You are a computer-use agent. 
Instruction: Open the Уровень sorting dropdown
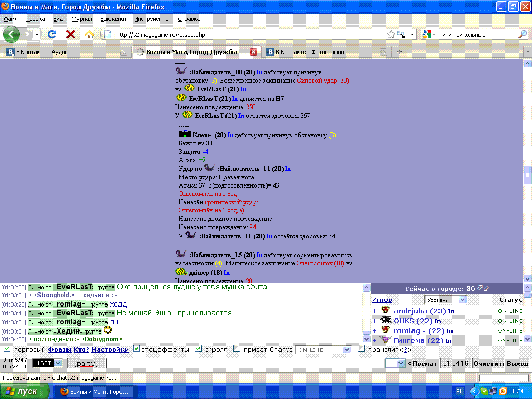[446, 300]
